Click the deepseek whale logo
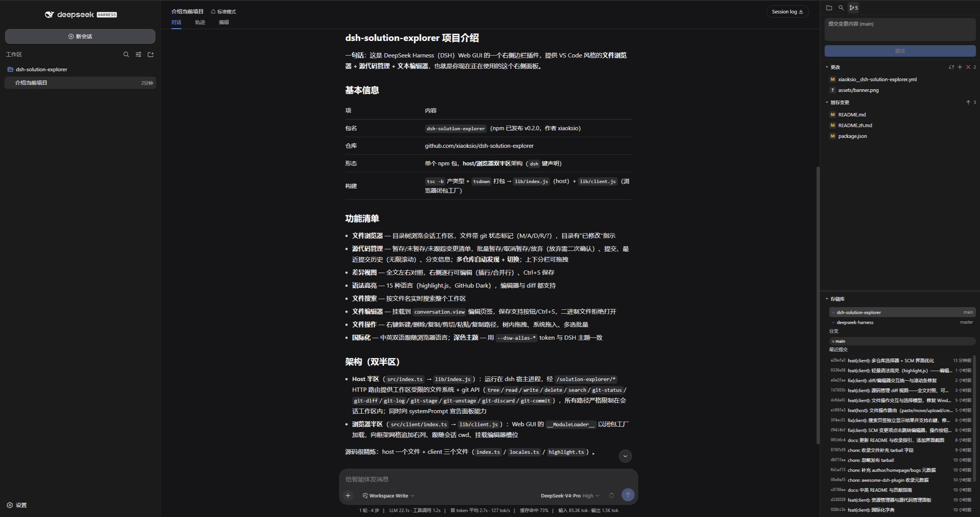 pyautogui.click(x=49, y=15)
